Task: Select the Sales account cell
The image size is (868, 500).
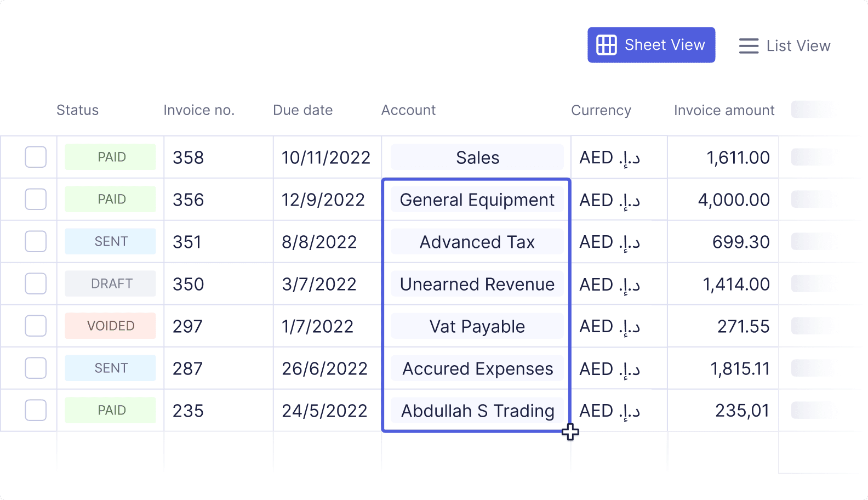Action: point(477,157)
